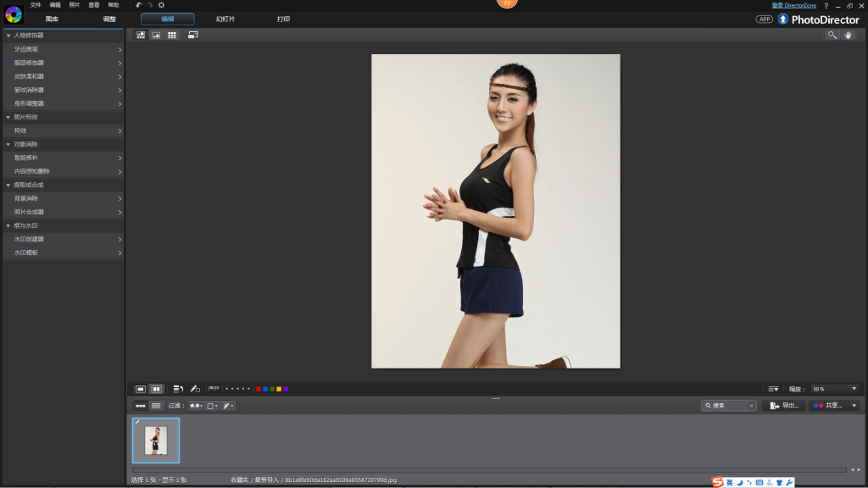The width and height of the screenshot is (868, 488).
Task: Click the 登录 DirectorZone link
Action: coord(793,6)
